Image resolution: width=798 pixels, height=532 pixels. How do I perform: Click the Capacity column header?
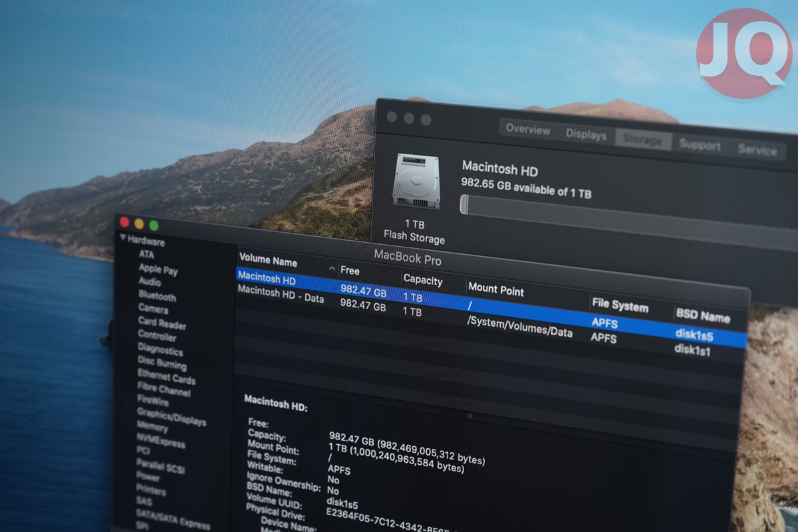click(423, 280)
